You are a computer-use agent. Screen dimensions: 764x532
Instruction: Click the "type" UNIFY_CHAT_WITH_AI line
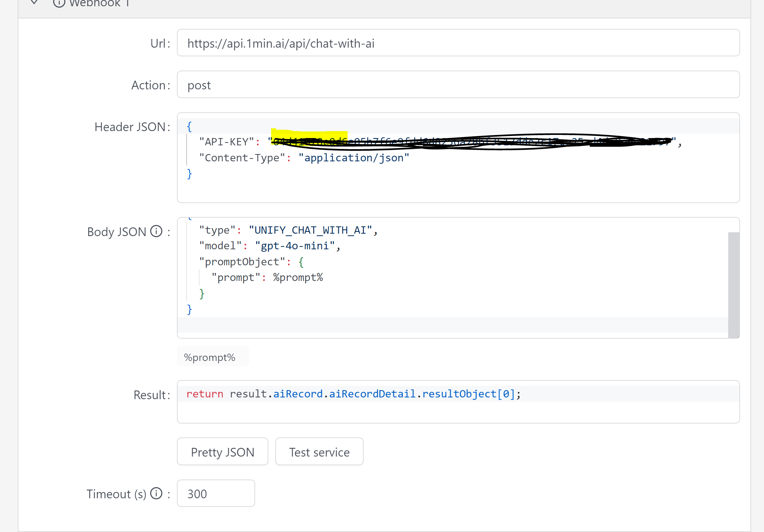tap(288, 230)
